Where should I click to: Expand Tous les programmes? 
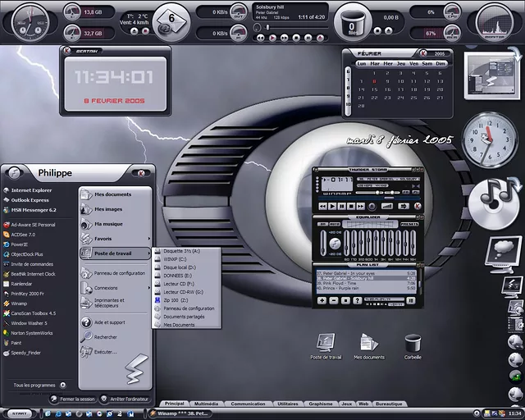pos(34,384)
